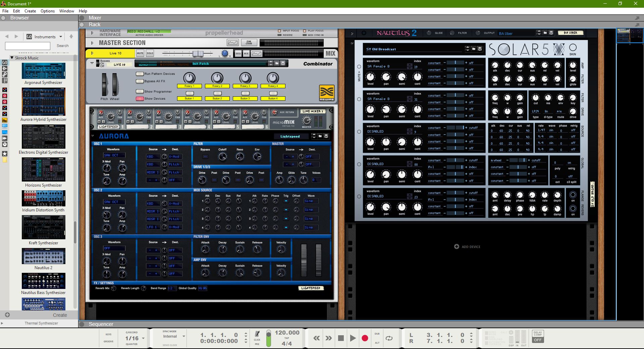Click the Nautilus 2 browse patch folder

545,33
